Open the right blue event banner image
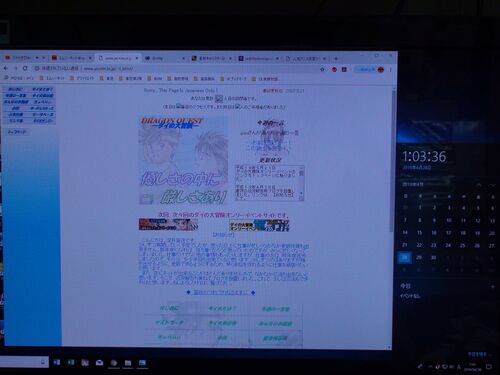500x375 pixels. tap(259, 225)
